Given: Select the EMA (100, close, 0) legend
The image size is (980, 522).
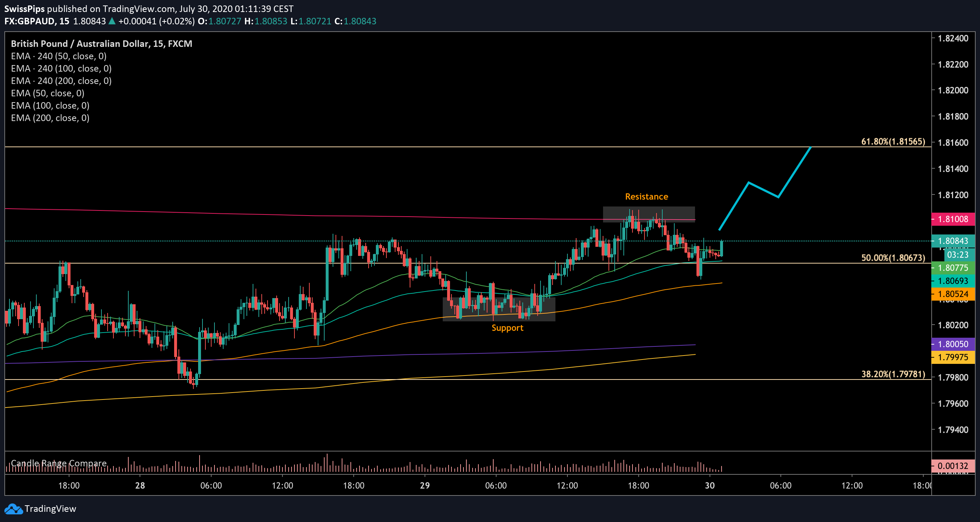Looking at the screenshot, I should pyautogui.click(x=50, y=106).
